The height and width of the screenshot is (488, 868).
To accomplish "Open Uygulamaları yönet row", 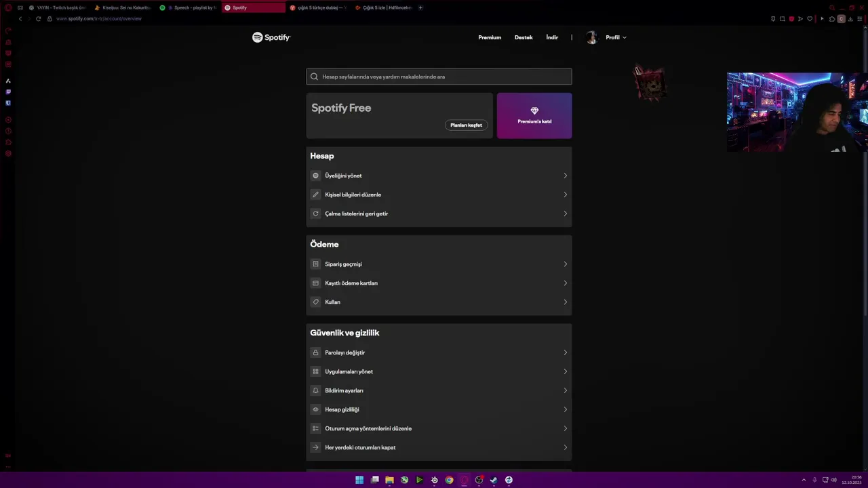I will (x=439, y=371).
